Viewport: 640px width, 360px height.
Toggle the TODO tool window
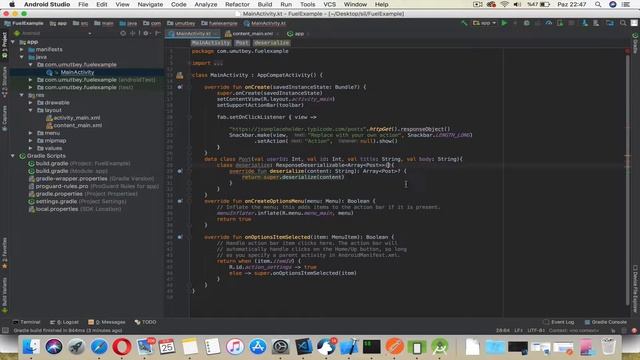click(145, 322)
